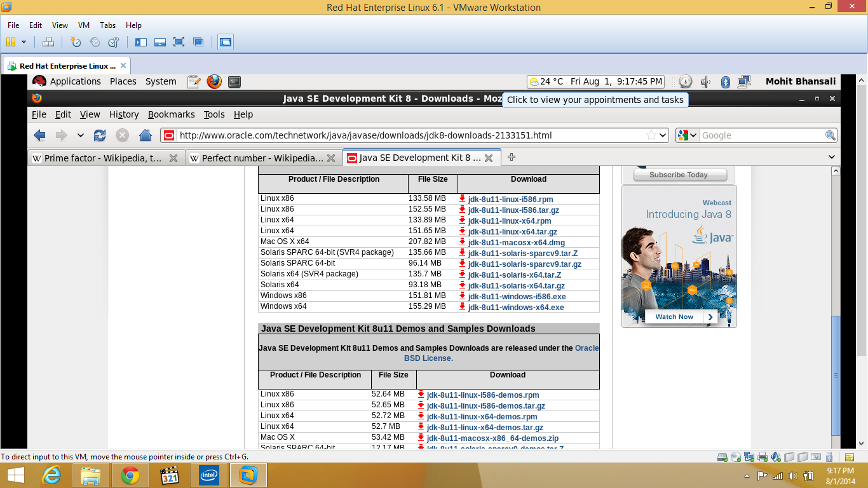Click the search magnifier icon
868x488 pixels.
831,135
